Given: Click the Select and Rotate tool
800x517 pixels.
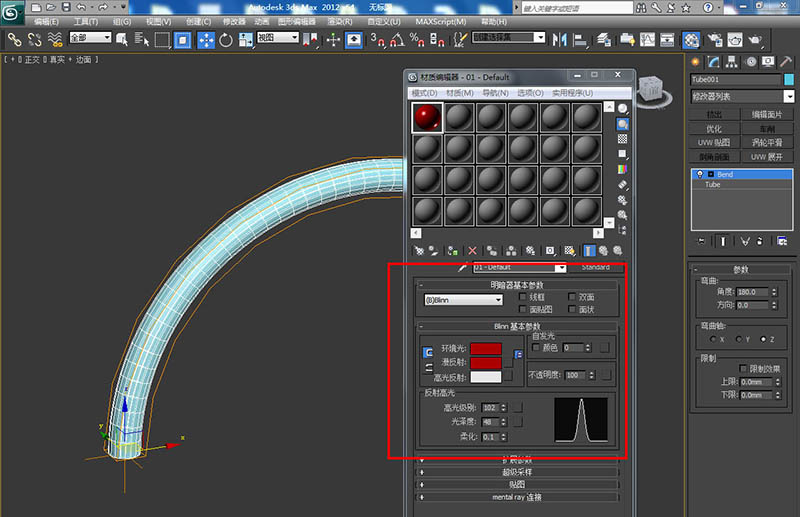Looking at the screenshot, I should [227, 40].
